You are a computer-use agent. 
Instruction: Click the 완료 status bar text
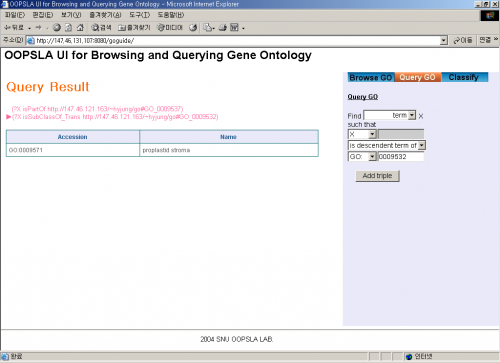16,356
